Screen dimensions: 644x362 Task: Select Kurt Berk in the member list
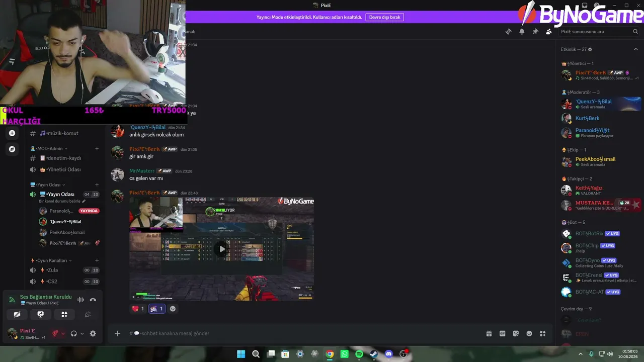pyautogui.click(x=601, y=118)
